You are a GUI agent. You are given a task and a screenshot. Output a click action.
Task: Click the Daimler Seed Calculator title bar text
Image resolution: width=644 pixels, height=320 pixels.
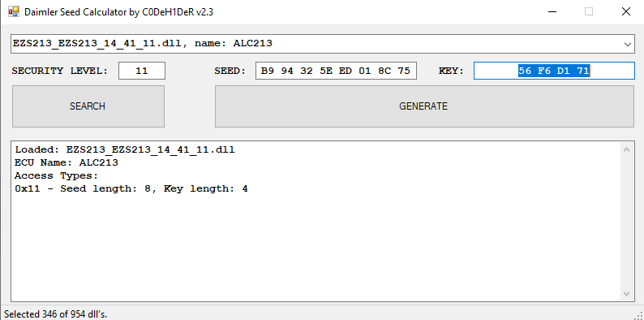click(118, 12)
